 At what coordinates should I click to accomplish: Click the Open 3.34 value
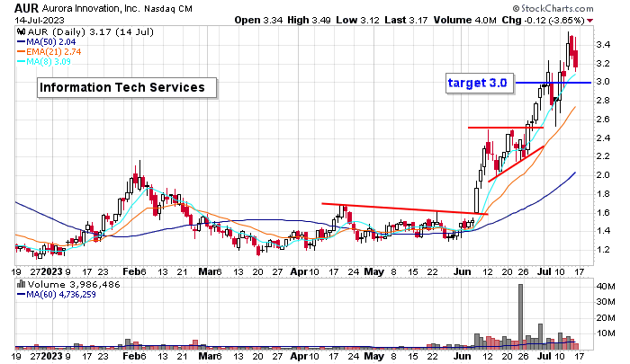pos(258,20)
